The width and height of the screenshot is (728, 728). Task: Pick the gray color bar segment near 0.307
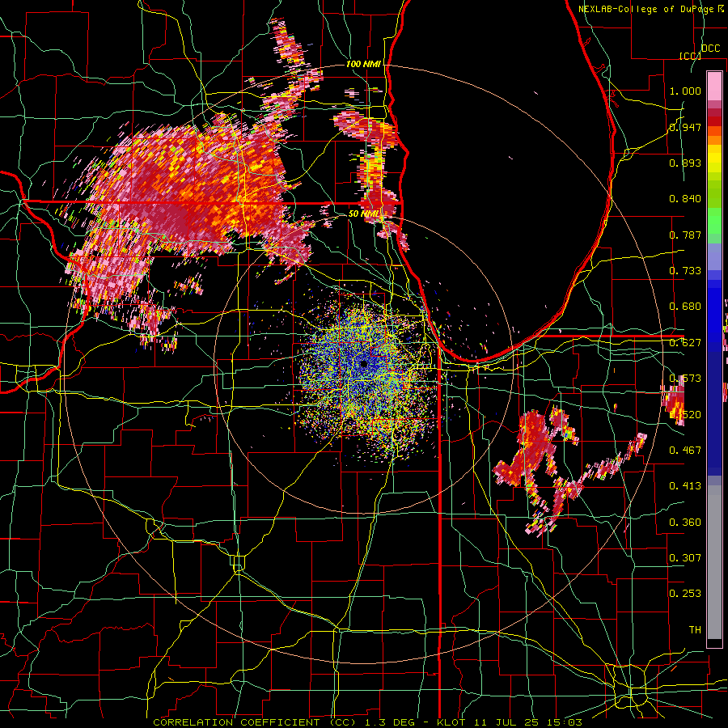714,562
